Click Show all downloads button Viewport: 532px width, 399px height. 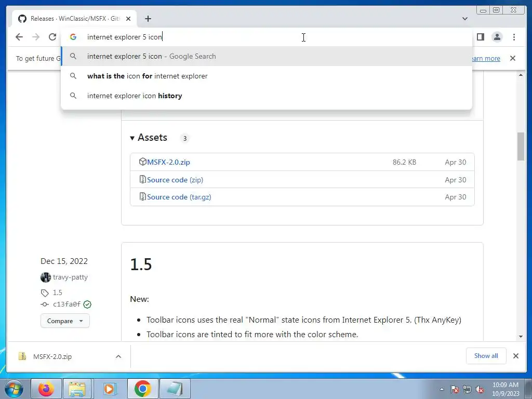click(x=486, y=356)
